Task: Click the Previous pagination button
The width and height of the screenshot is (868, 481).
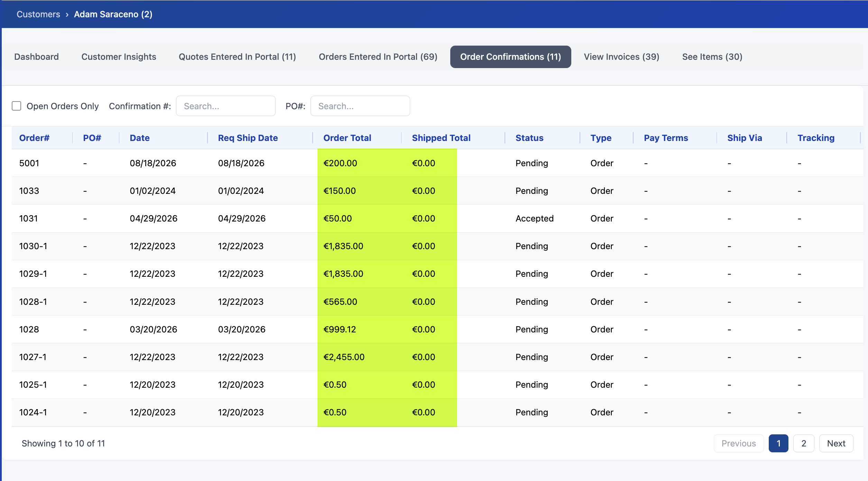Action: point(739,443)
